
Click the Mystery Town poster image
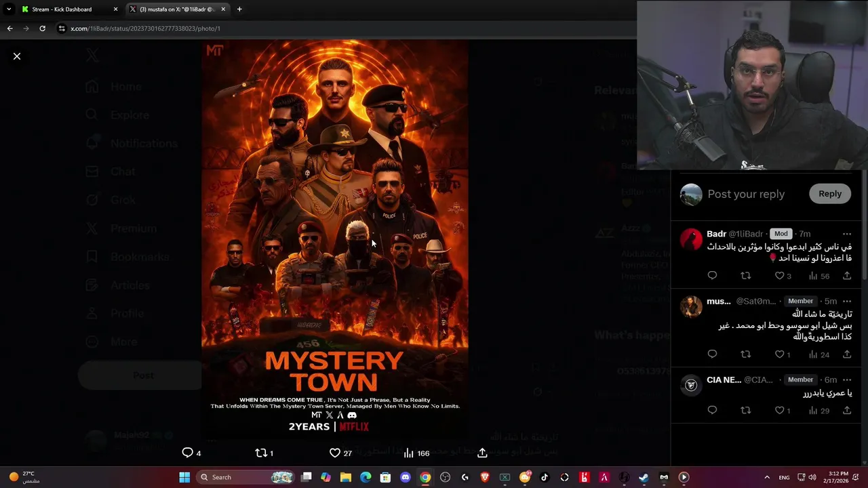pos(334,241)
